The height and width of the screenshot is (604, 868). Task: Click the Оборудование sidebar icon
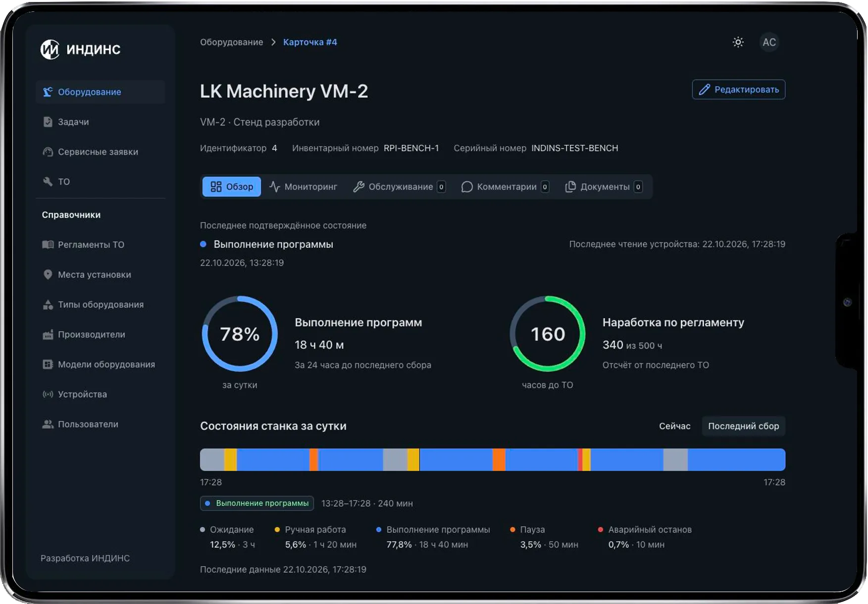click(48, 92)
